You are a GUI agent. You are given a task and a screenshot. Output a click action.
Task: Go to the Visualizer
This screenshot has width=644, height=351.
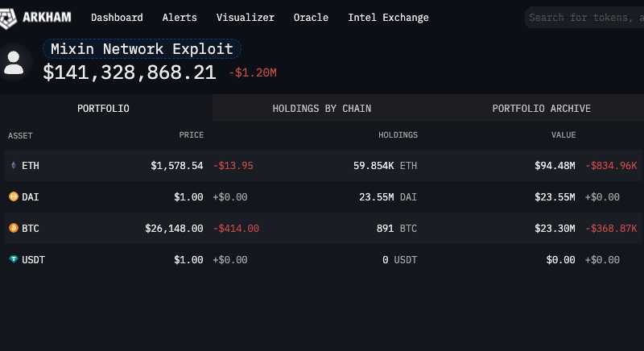[x=246, y=18]
